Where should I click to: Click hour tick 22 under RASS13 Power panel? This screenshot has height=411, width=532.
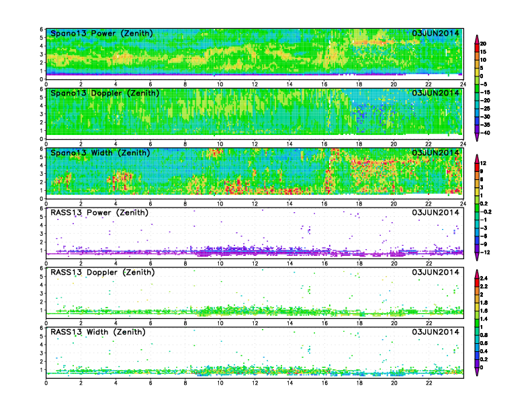tap(429, 263)
